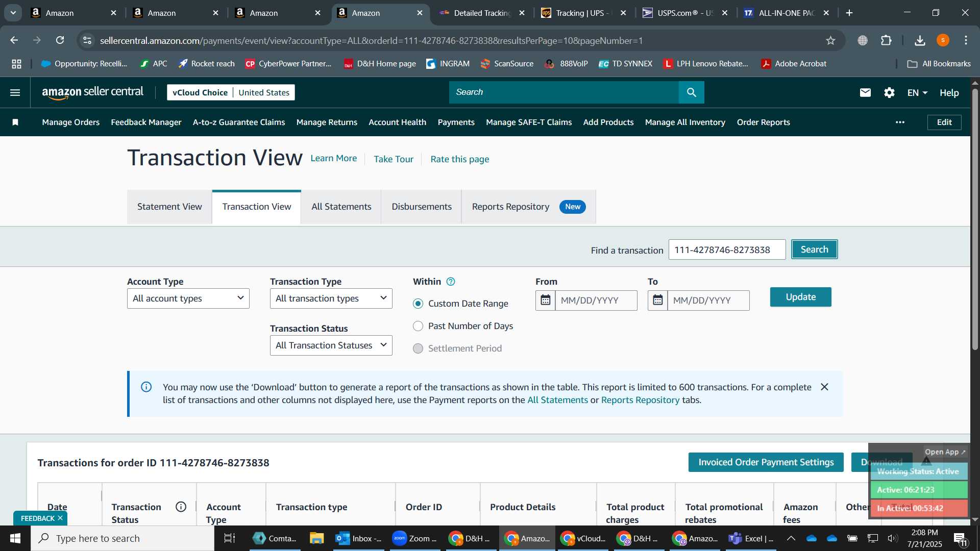Select Settlement Period radio
Viewport: 980px width, 551px height.
pyautogui.click(x=418, y=348)
